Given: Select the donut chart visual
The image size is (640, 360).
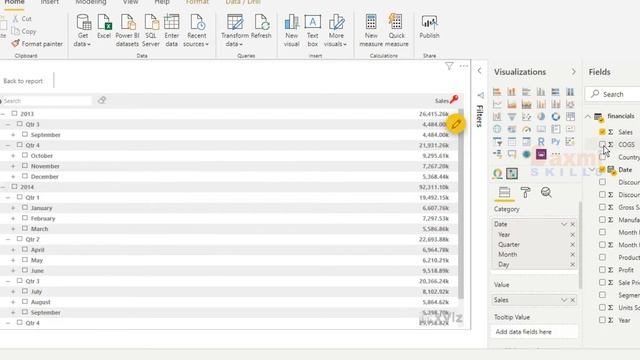Looking at the screenshot, I should (556, 117).
